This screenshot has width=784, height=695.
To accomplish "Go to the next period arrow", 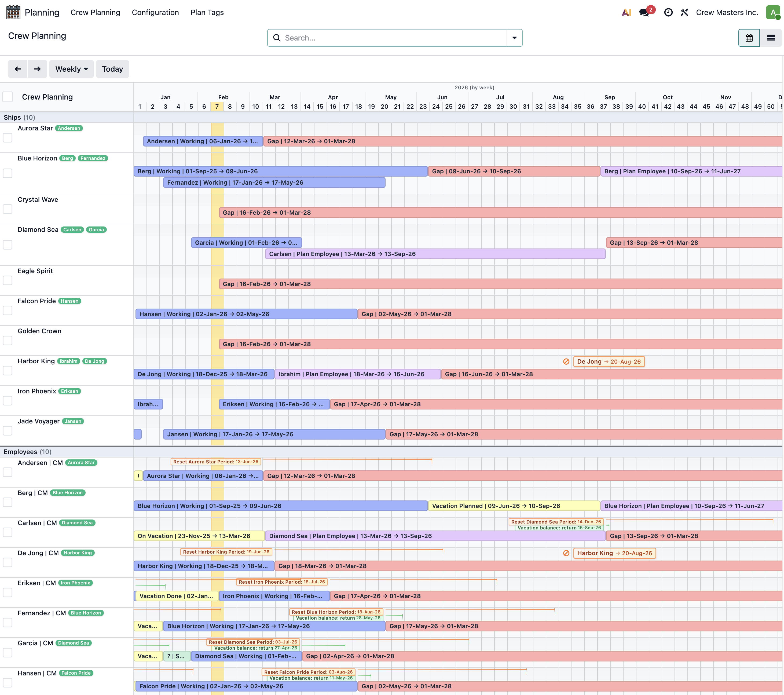I will click(x=37, y=69).
